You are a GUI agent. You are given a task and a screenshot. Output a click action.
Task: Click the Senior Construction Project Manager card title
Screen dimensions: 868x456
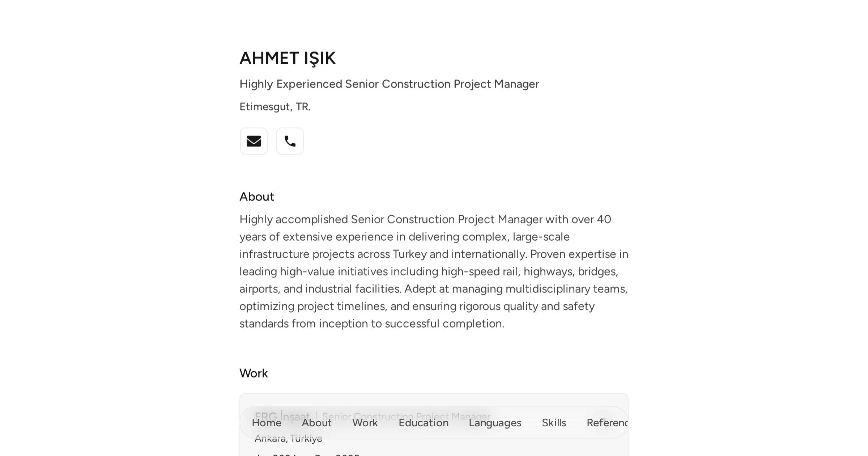pyautogui.click(x=406, y=417)
